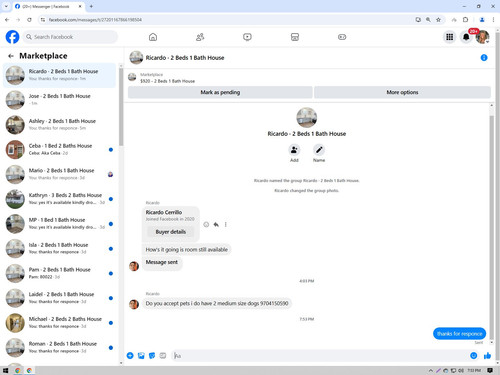The image size is (500, 375).
Task: Bookmark this page with the star icon
Action: click(x=438, y=20)
